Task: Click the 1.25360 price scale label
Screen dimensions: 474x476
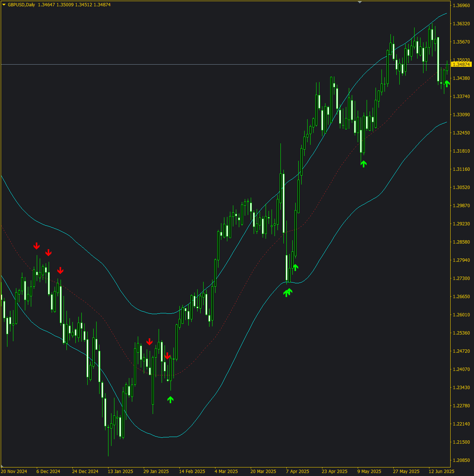Action: 462,333
